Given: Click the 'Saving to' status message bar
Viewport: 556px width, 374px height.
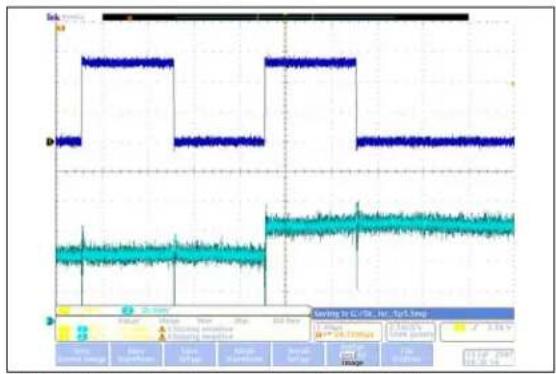Looking at the screenshot, I should 413,314.
